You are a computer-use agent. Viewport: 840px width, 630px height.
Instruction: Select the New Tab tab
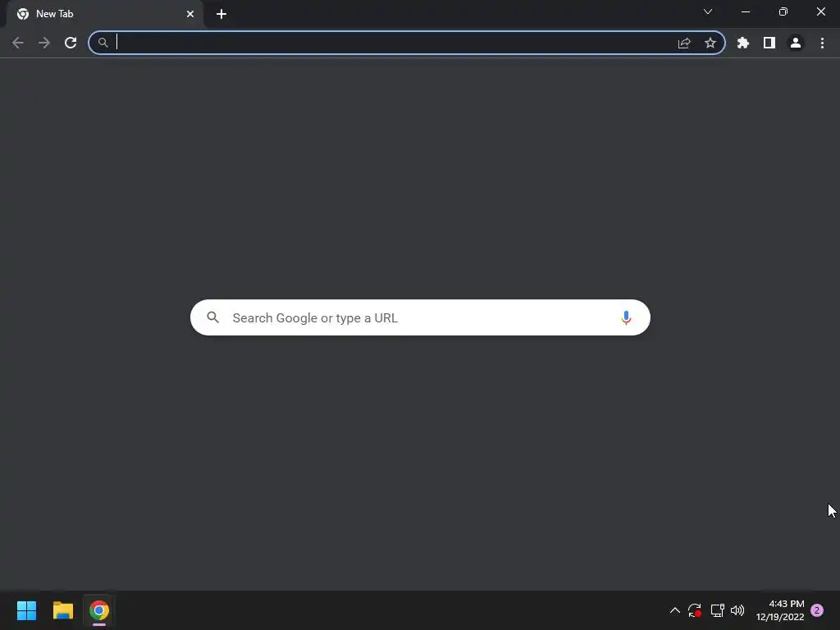(105, 14)
